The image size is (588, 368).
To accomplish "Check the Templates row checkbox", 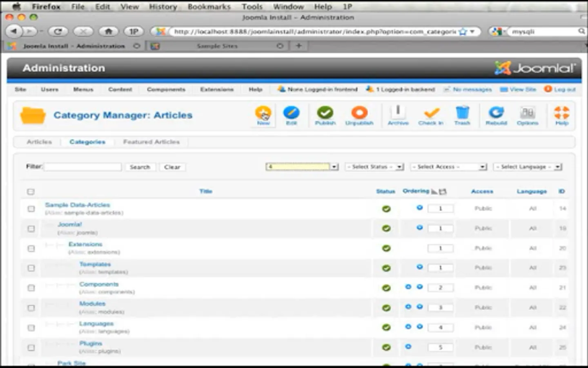I will (31, 268).
